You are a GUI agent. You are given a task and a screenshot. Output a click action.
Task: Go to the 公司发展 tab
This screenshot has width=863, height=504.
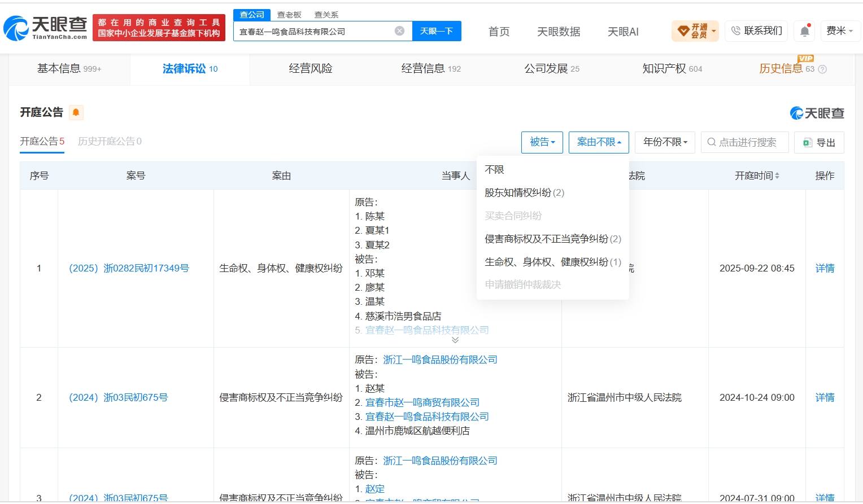pyautogui.click(x=552, y=69)
